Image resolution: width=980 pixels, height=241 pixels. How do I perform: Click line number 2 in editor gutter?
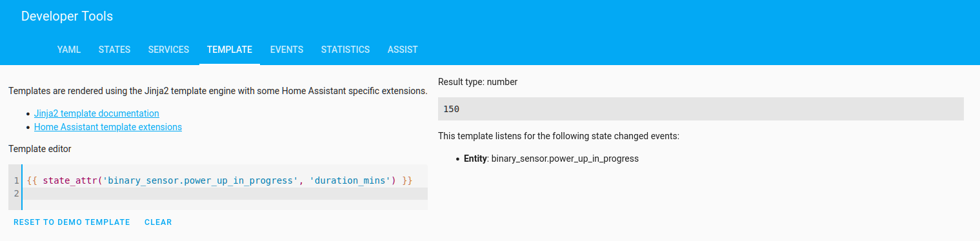point(16,193)
